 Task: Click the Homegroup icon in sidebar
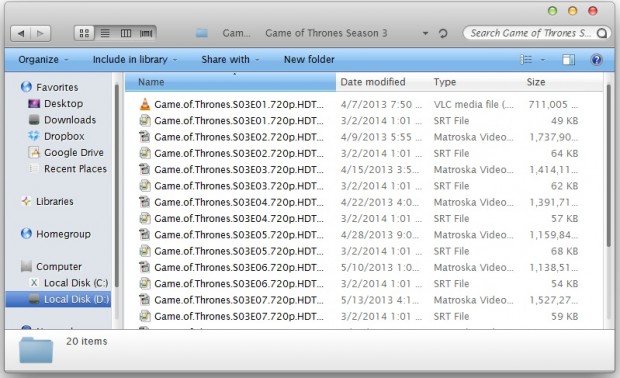pyautogui.click(x=26, y=234)
